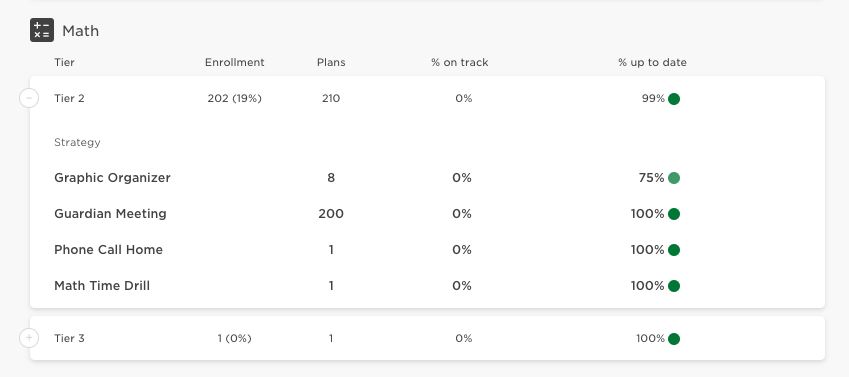Click Phone Call Home's green status dot
The height and width of the screenshot is (377, 849).
pos(674,250)
